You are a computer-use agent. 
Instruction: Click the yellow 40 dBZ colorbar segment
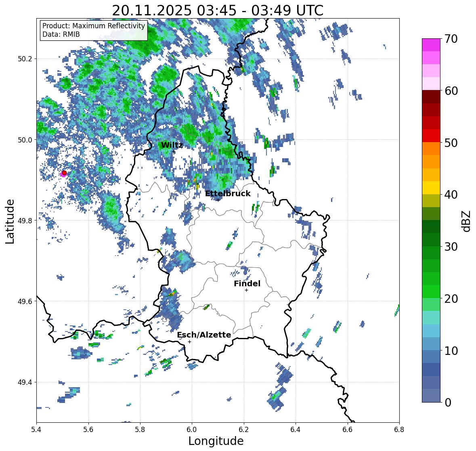431,188
